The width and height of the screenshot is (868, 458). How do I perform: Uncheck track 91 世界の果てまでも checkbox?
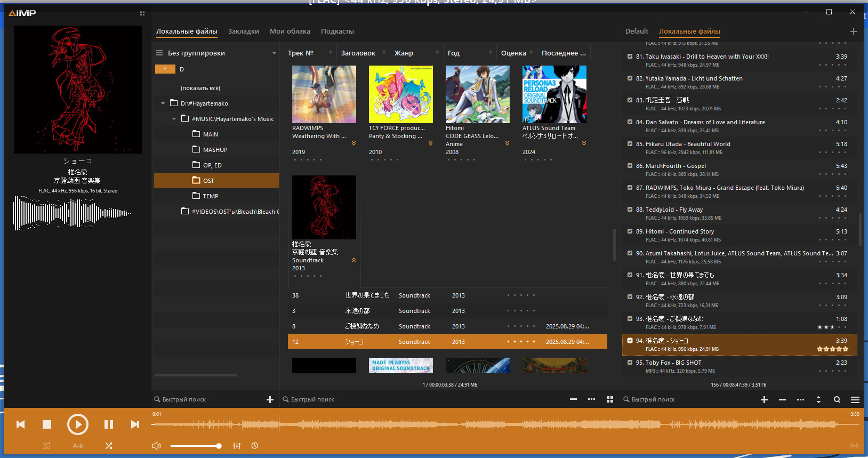[x=630, y=275]
